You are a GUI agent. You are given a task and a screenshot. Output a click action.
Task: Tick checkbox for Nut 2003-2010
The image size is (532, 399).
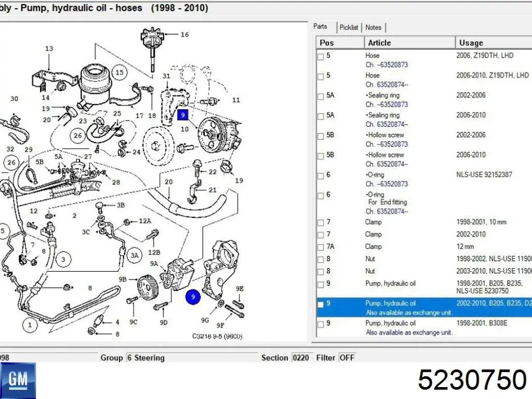(321, 272)
